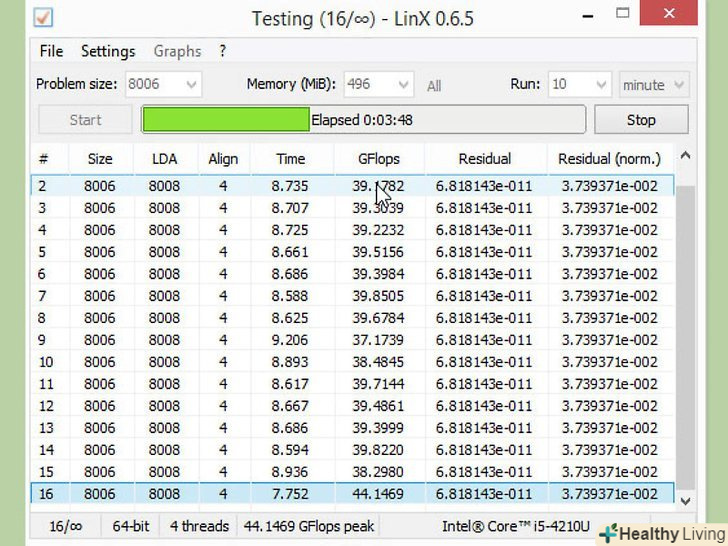Click the Start button
The width and height of the screenshot is (728, 546).
coord(85,120)
